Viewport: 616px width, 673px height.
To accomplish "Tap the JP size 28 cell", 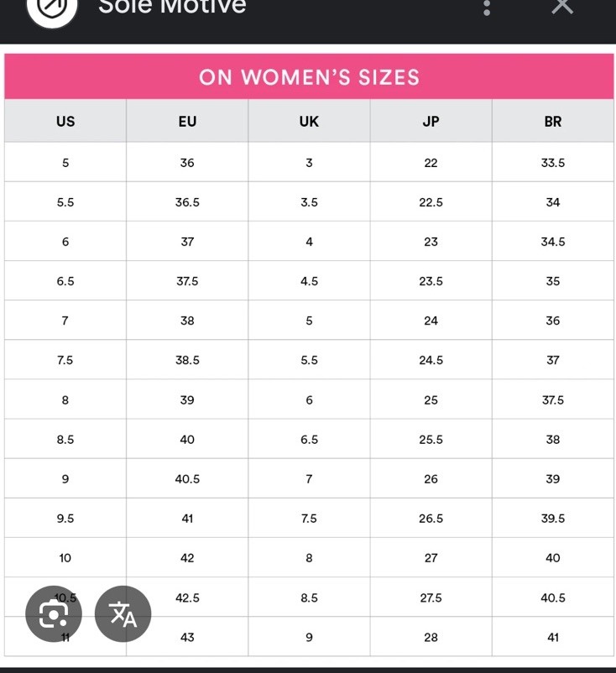I will coord(431,637).
